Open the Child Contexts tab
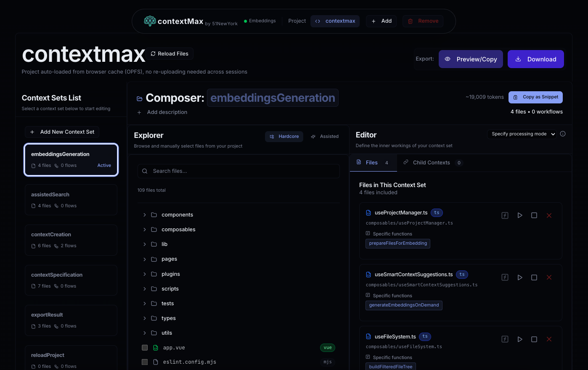Viewport: 588px width, 370px height. coord(432,163)
